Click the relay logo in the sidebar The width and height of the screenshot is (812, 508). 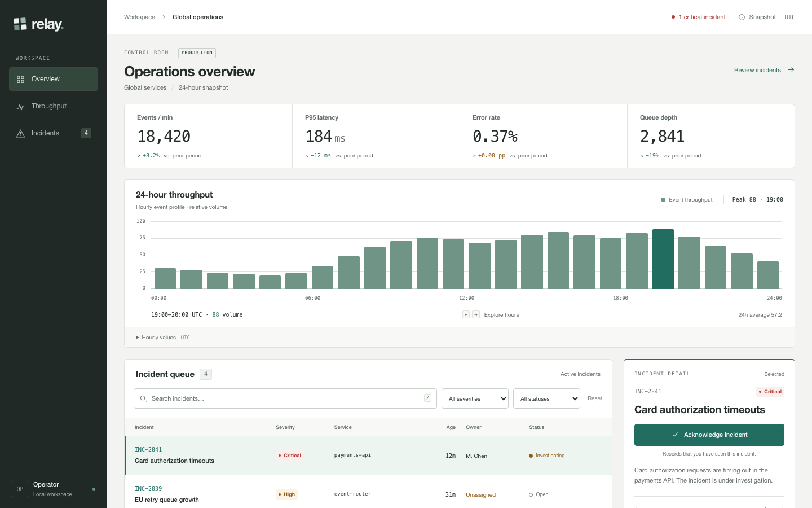(38, 24)
